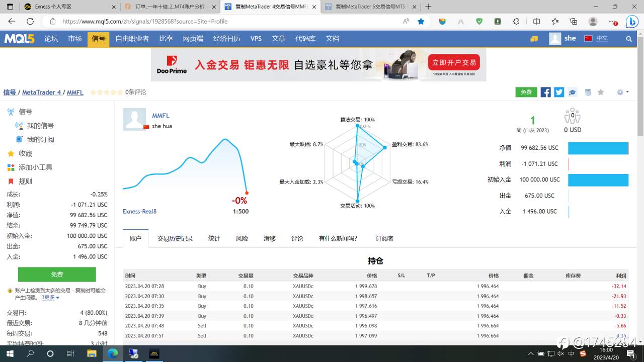The height and width of the screenshot is (362, 644).
Task: Add MMFL signal to favorites star
Action: [600, 92]
